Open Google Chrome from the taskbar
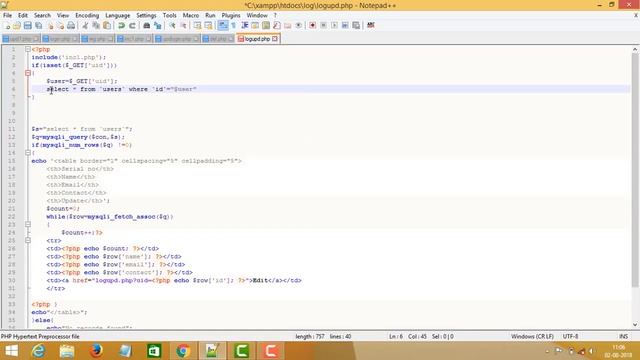This screenshot has height=360, width=640. pyautogui.click(x=183, y=351)
